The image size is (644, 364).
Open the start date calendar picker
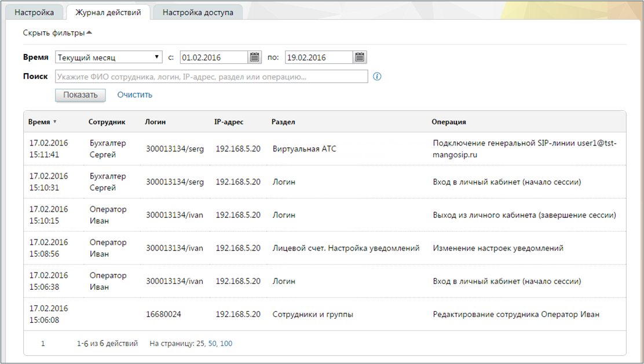coord(255,57)
